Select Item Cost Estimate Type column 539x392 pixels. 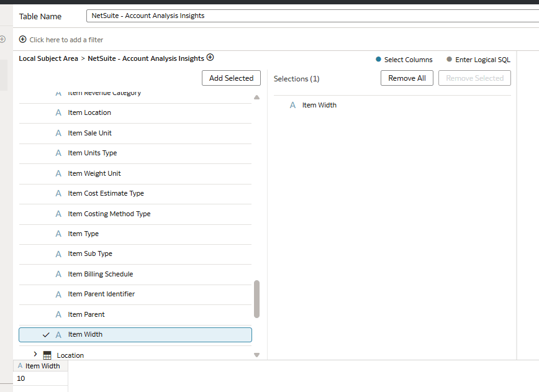pyautogui.click(x=135, y=194)
